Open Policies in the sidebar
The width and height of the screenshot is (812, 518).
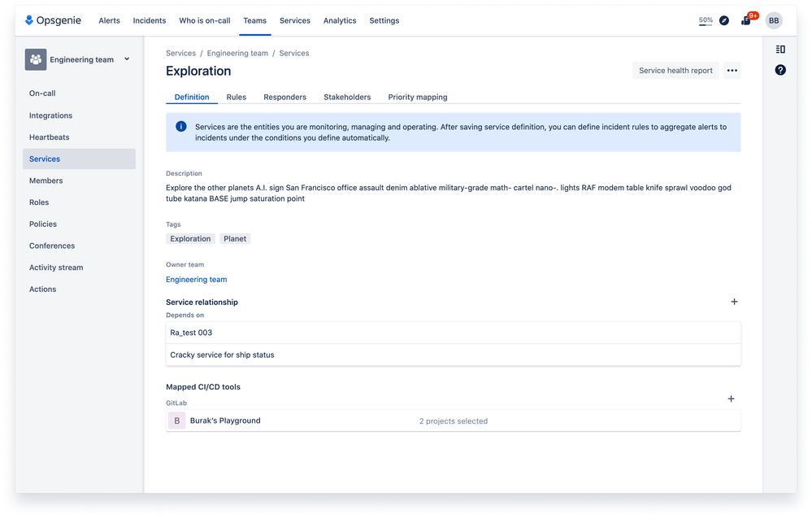79,224
